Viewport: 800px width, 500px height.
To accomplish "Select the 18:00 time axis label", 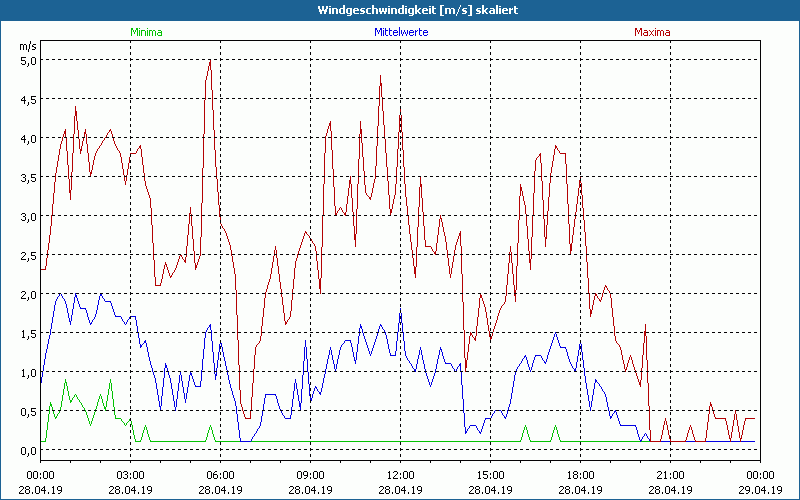I will coord(580,474).
